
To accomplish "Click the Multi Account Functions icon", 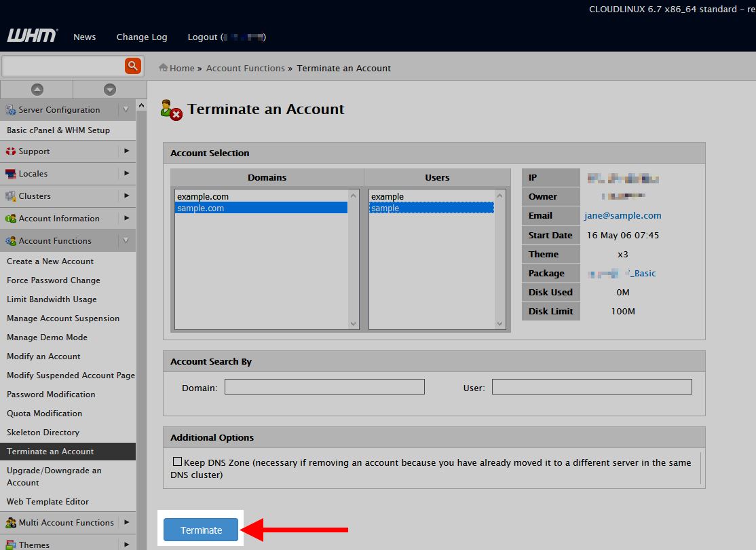I will [11, 523].
